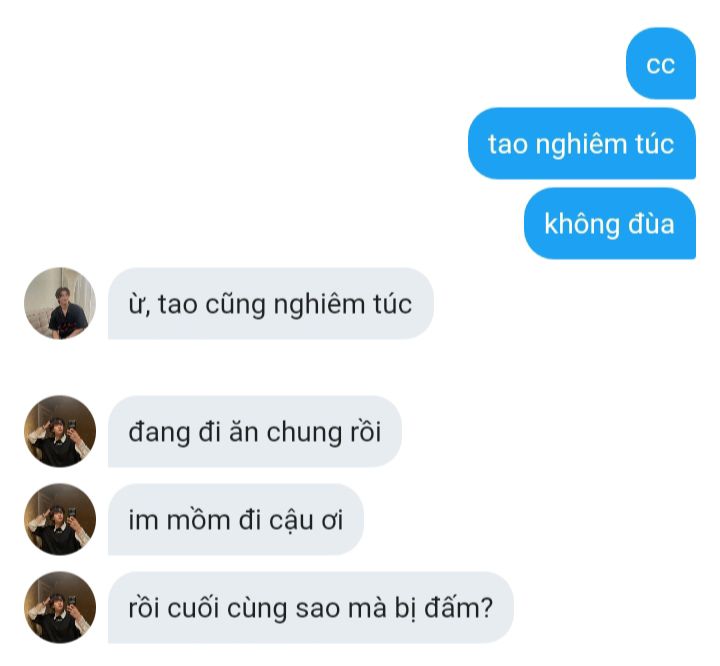The image size is (720, 666).
Task: Select the message "rồi cuối cùng sao mà bị đấm?"
Action: tap(311, 608)
